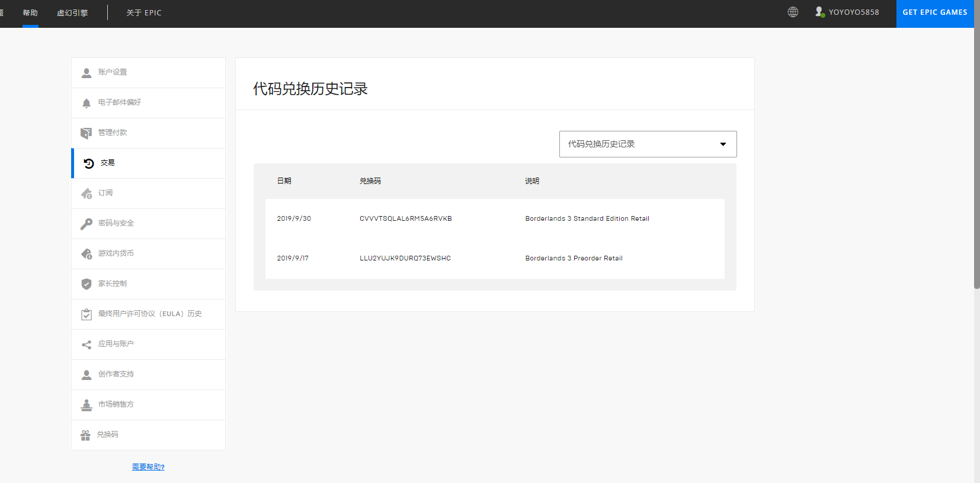
Task: Click the in-game currency icon
Action: tap(87, 254)
